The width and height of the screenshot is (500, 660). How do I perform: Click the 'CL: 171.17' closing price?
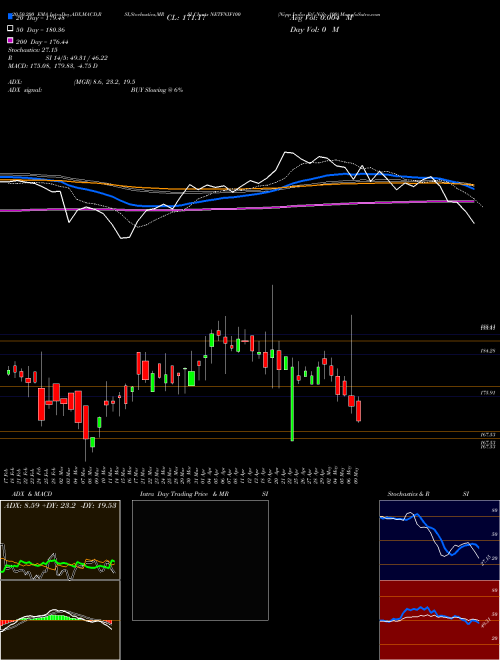click(186, 18)
